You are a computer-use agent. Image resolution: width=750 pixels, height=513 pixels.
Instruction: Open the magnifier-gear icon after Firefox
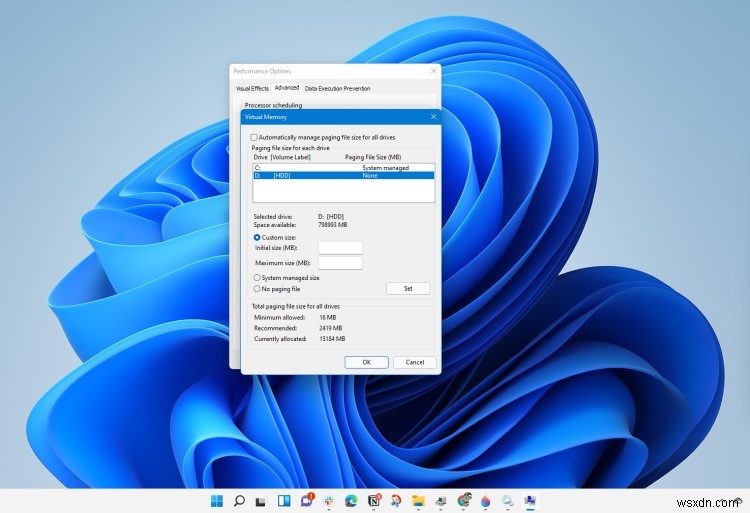click(507, 501)
